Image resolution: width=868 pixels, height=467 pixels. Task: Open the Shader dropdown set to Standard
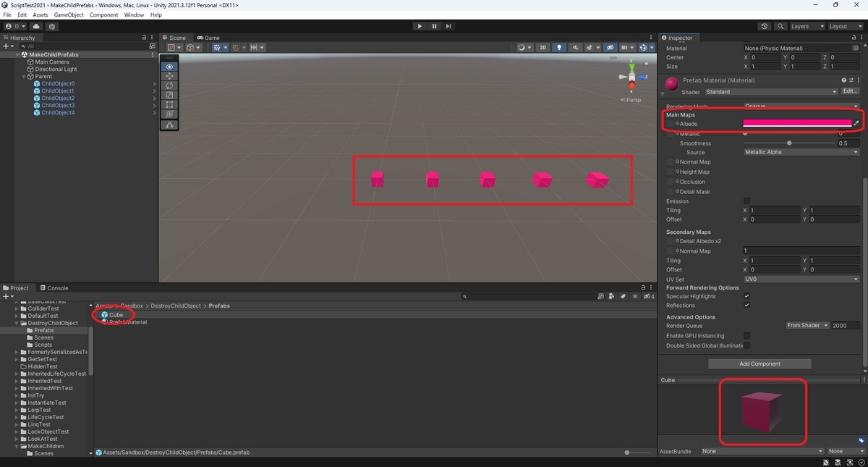point(770,92)
